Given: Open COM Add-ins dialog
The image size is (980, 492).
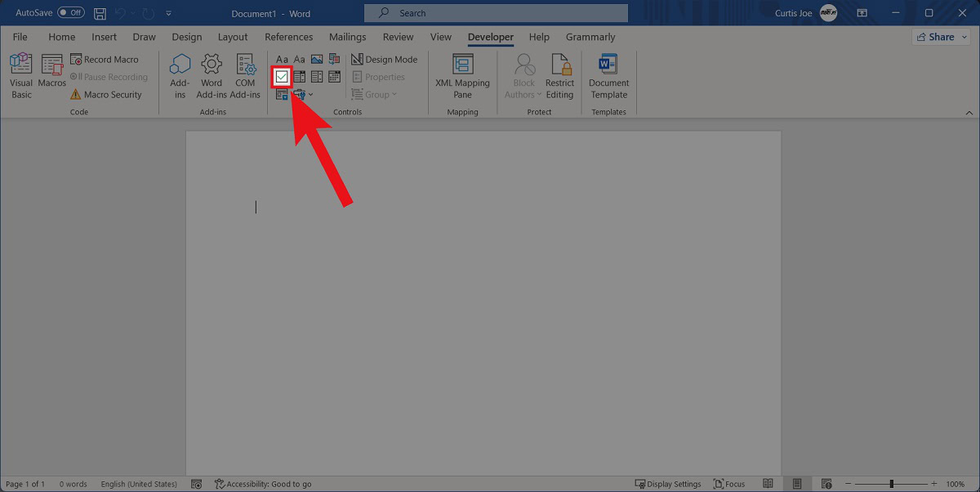Looking at the screenshot, I should pos(245,77).
